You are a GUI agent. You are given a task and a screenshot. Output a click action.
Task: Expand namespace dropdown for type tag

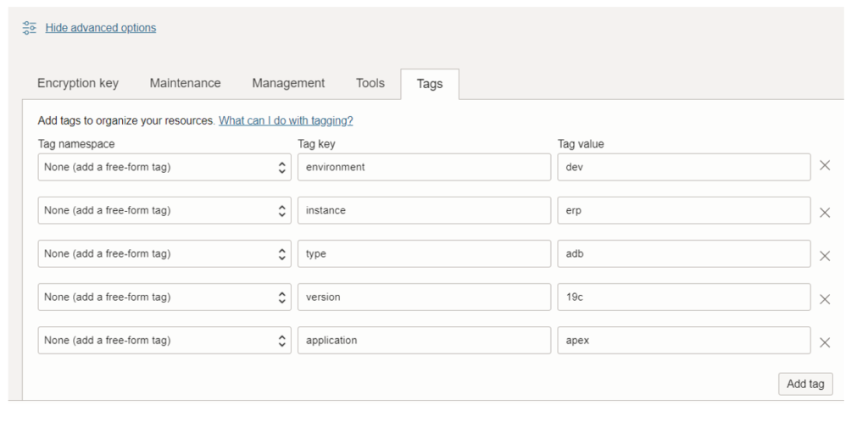[164, 254]
